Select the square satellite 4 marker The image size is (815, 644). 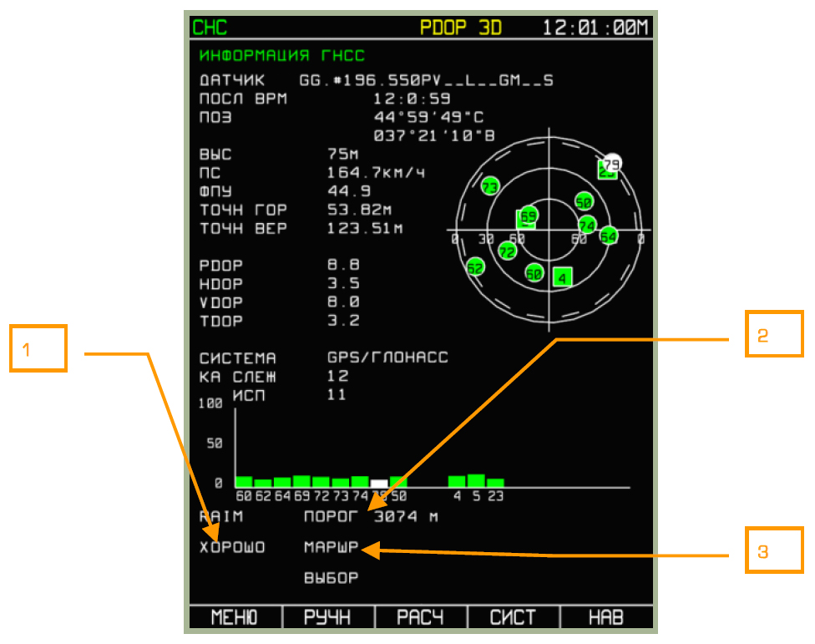point(562,277)
